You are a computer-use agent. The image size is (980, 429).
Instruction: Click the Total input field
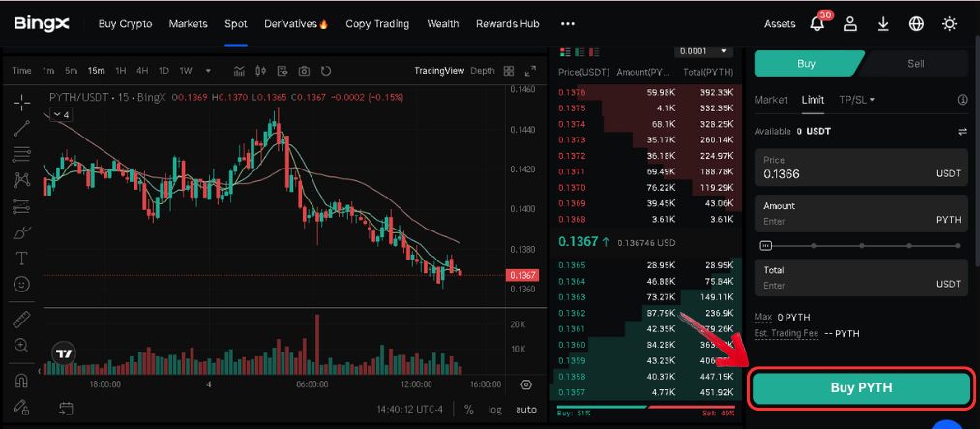click(861, 278)
